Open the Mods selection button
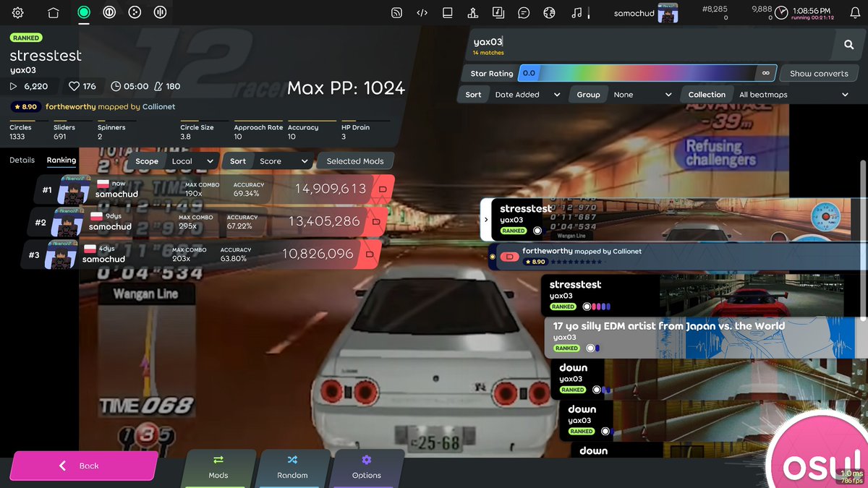Viewport: 868px width, 488px height. point(218,467)
